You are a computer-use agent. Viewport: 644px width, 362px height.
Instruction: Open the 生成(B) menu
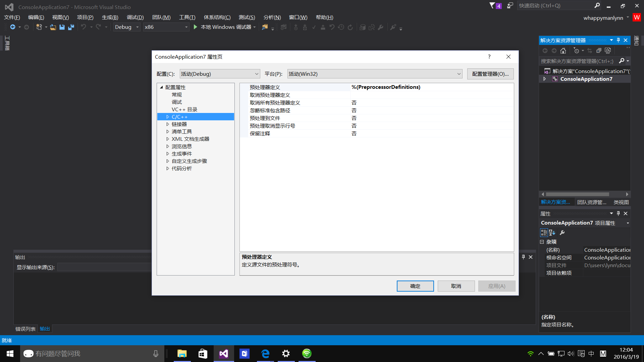point(110,17)
